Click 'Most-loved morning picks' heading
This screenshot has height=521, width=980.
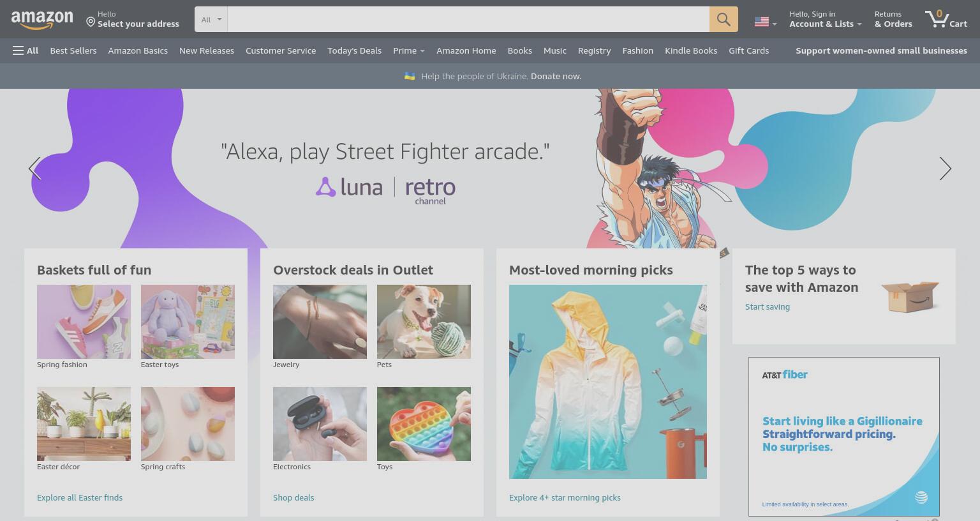point(591,270)
